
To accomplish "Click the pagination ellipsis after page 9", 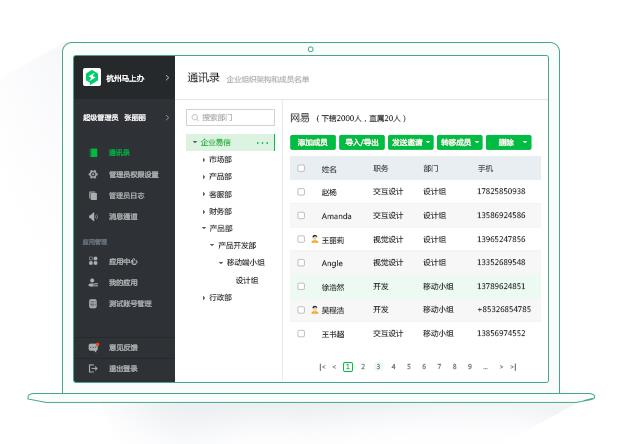I will tap(485, 367).
